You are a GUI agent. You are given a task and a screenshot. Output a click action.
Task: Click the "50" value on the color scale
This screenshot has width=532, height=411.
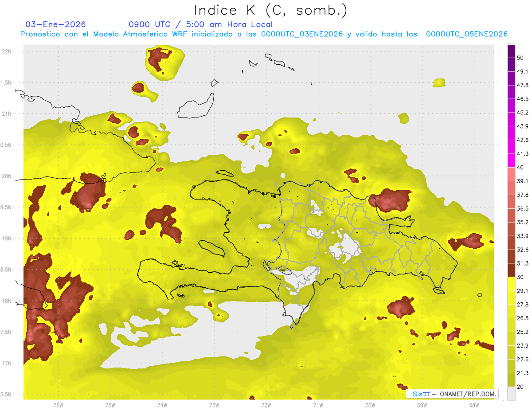pos(520,58)
